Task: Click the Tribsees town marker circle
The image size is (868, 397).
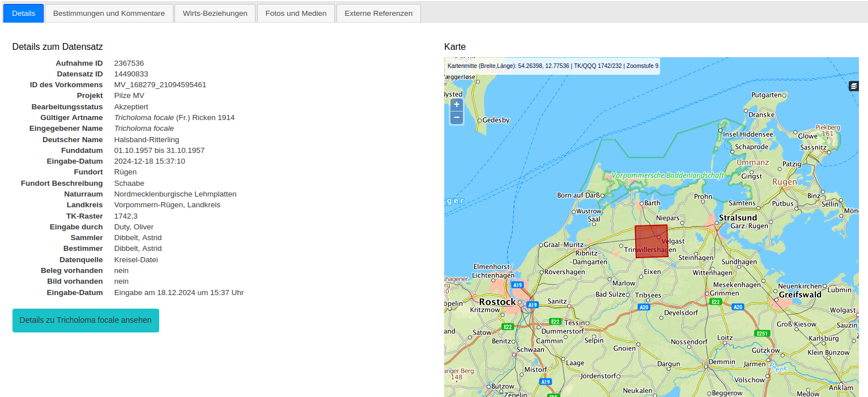Action: click(634, 295)
